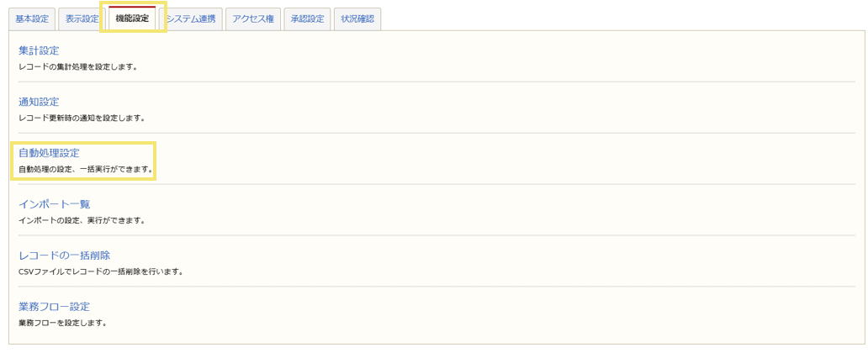Screen dimensions: 868x353
Task: Open the レコードの一括削除 link
Action: (x=64, y=256)
